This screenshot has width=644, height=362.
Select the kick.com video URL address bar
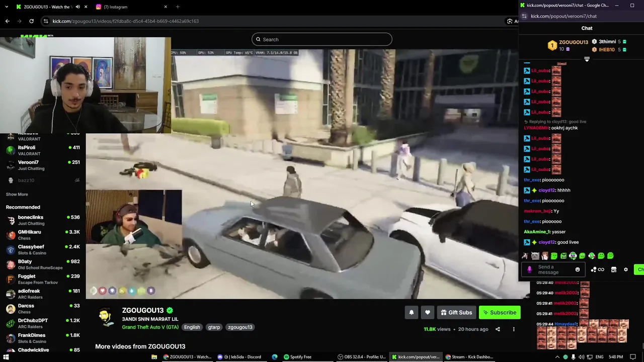coord(126,21)
